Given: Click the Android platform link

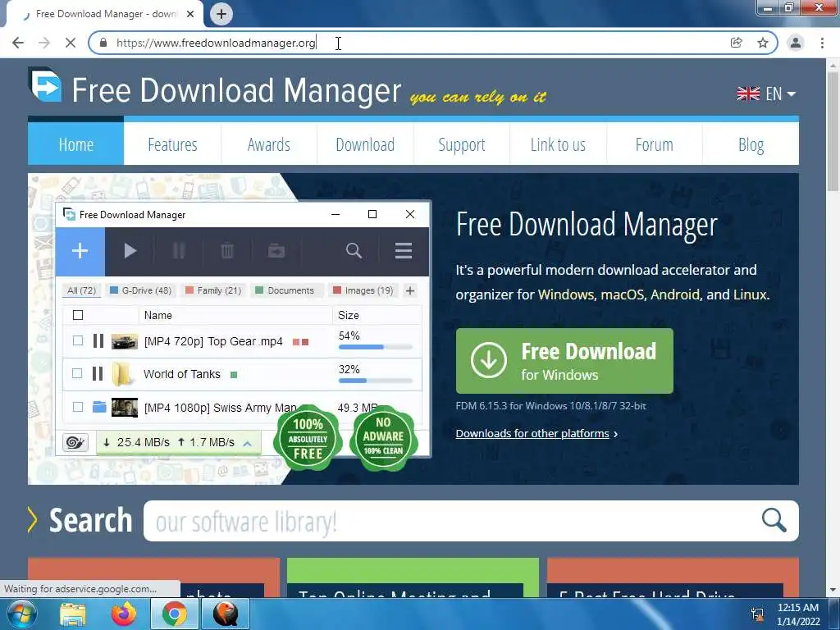Looking at the screenshot, I should (x=675, y=294).
